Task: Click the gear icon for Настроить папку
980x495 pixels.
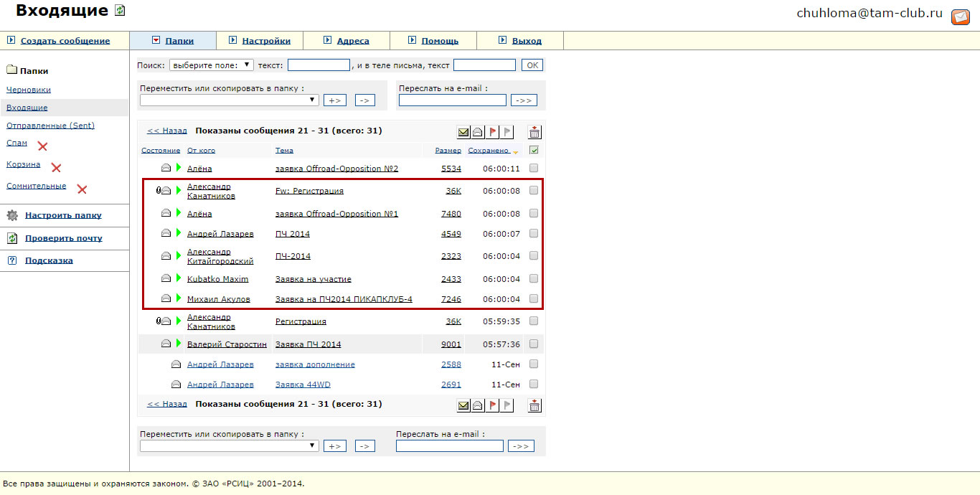Action: pos(12,215)
